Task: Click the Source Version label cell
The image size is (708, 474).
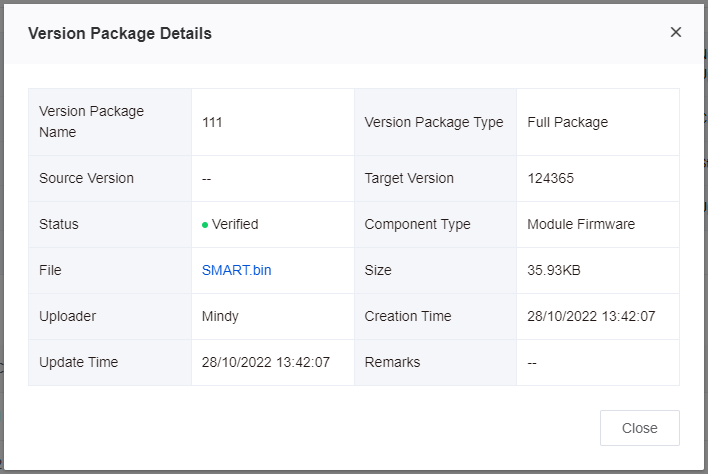Action: pos(110,178)
